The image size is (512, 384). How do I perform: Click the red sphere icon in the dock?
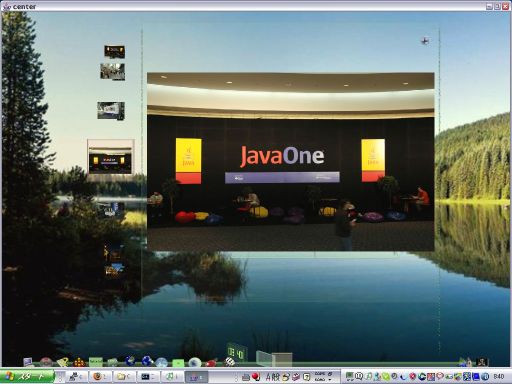(x=46, y=362)
